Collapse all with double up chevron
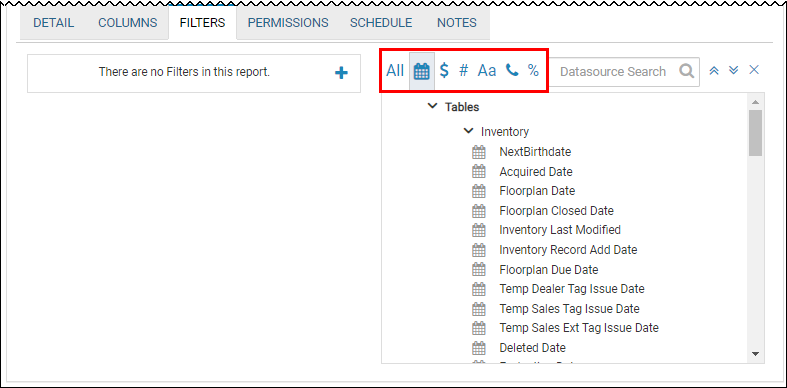The width and height of the screenshot is (787, 388). [714, 71]
